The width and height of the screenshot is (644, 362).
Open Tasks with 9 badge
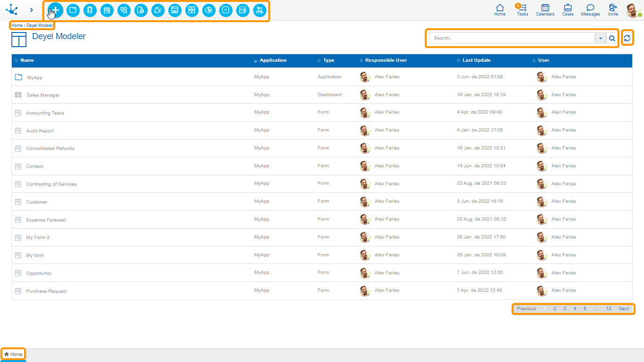pos(522,10)
